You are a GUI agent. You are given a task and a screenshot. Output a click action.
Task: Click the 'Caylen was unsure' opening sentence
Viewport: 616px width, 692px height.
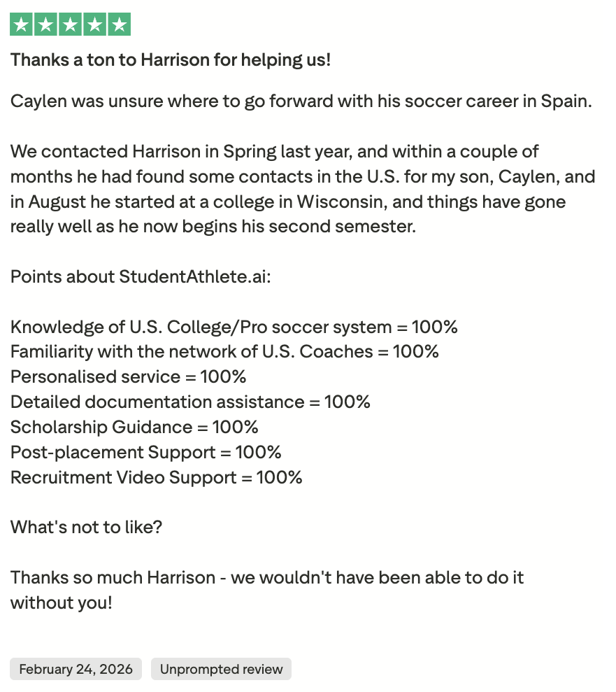[x=301, y=101]
